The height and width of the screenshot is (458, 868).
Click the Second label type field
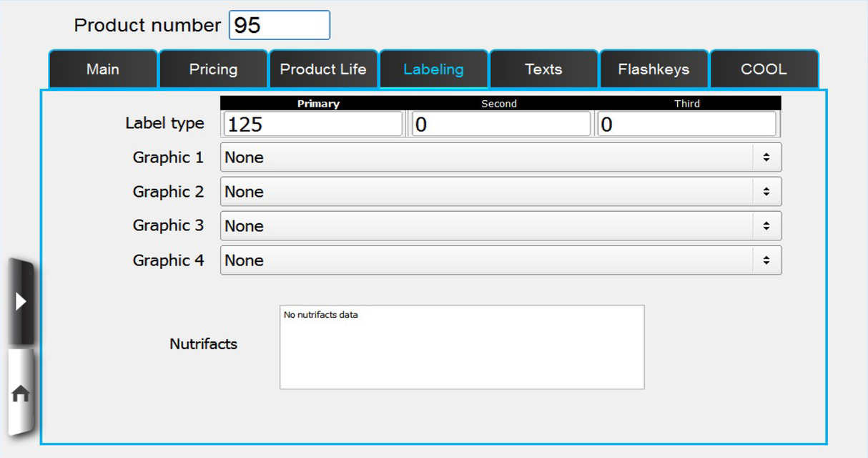pyautogui.click(x=500, y=123)
